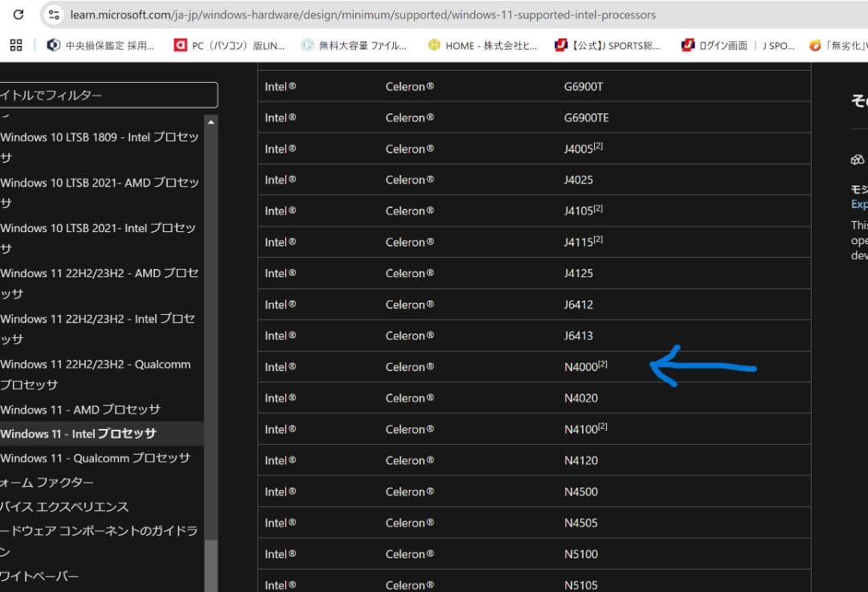Click the module cubes icon in right panel
The image size is (868, 592).
tap(858, 160)
